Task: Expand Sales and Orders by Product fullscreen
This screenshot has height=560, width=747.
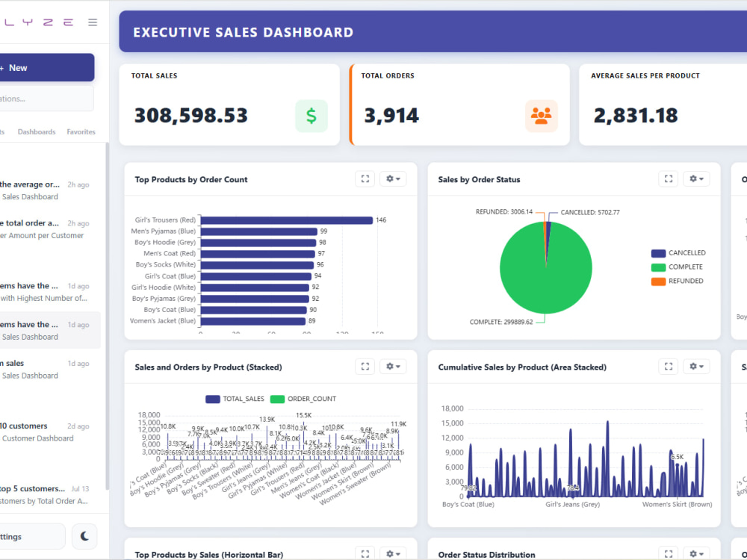Action: tap(365, 366)
